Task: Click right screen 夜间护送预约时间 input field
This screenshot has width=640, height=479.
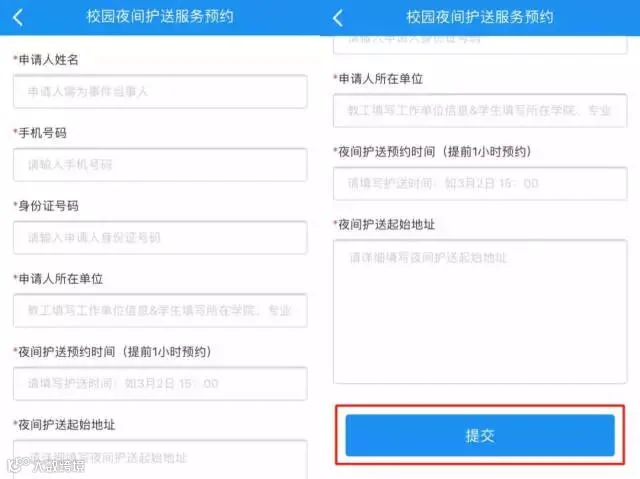Action: pyautogui.click(x=480, y=184)
